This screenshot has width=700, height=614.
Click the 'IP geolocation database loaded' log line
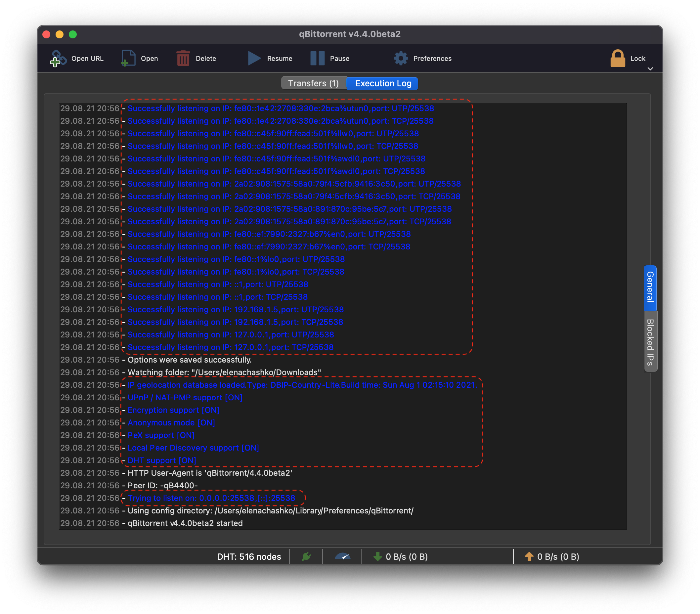coord(302,385)
